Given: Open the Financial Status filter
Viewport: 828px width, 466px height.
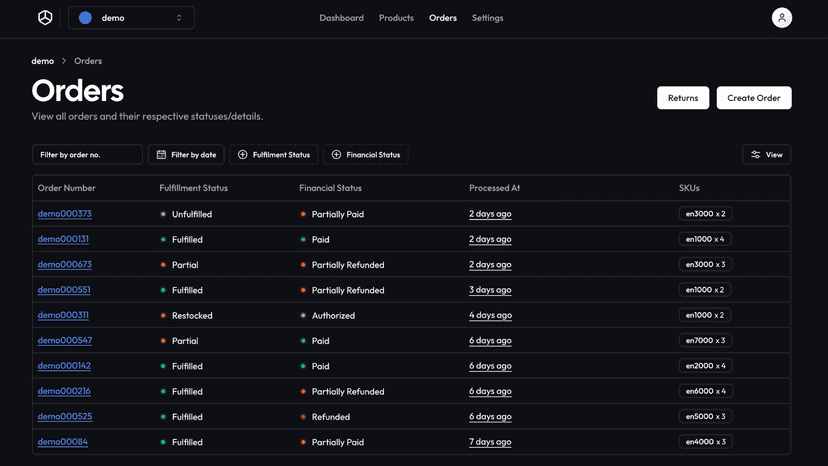Looking at the screenshot, I should 365,155.
